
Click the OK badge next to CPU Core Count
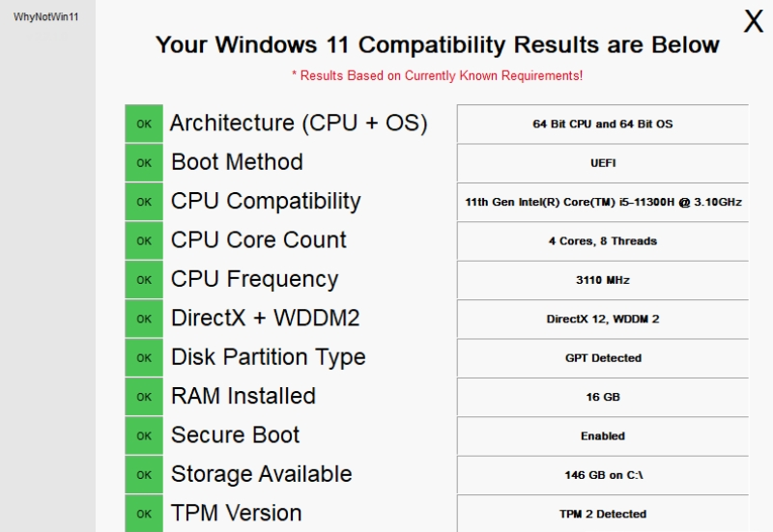tap(144, 240)
